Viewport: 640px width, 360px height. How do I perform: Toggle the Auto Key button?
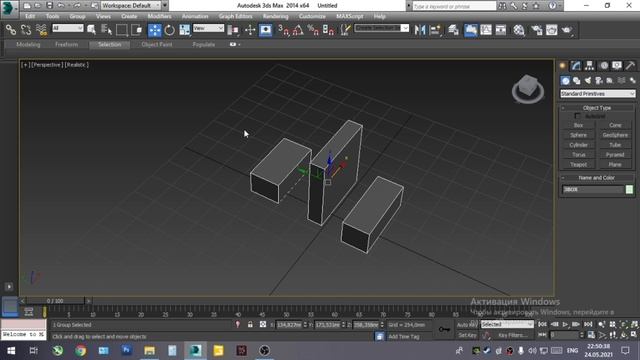coord(467,325)
